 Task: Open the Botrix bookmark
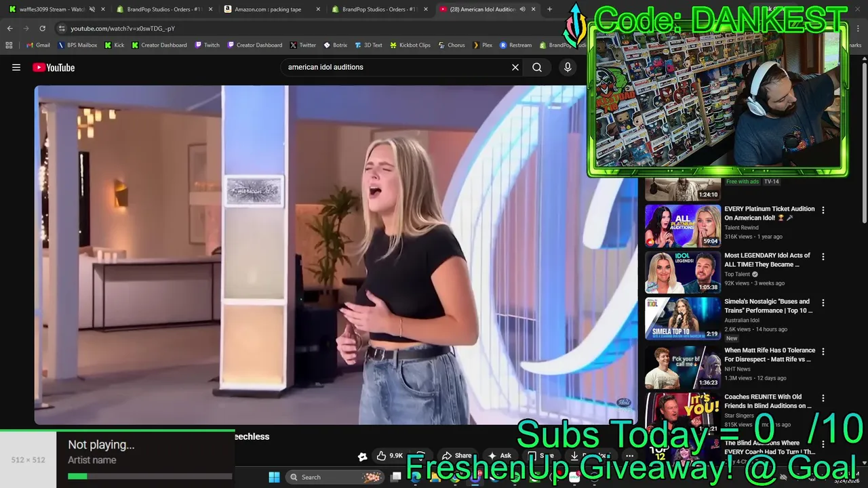click(336, 45)
